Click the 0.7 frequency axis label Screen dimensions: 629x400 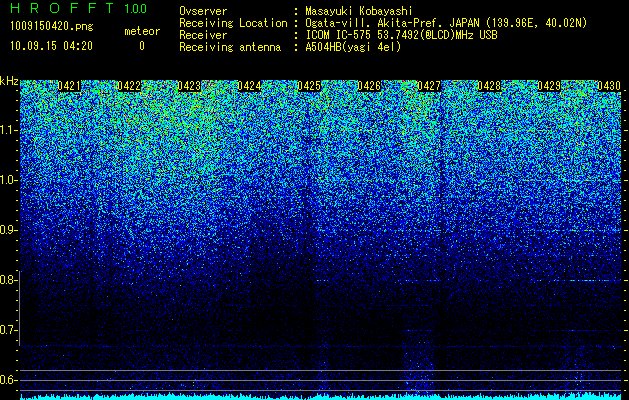pos(9,330)
